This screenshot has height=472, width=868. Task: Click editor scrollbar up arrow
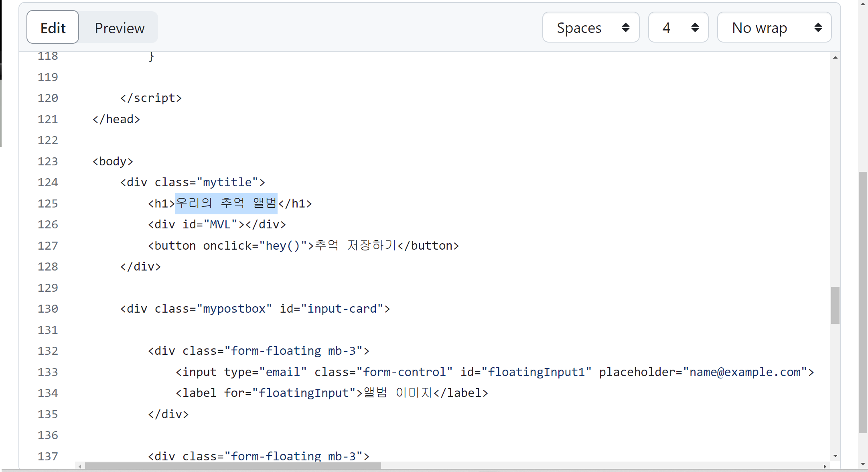coord(835,58)
